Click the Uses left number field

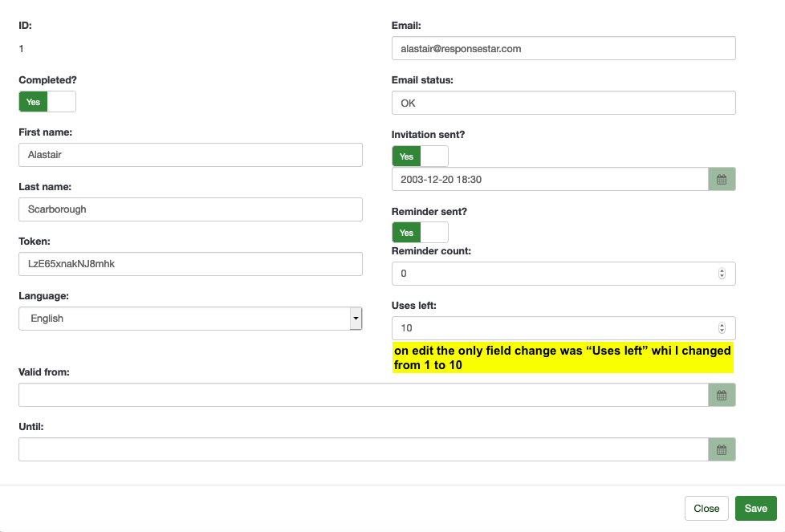tap(554, 328)
